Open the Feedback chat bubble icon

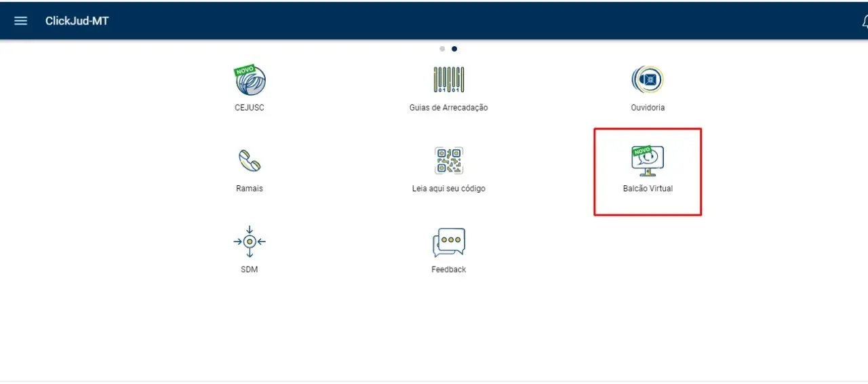[448, 242]
